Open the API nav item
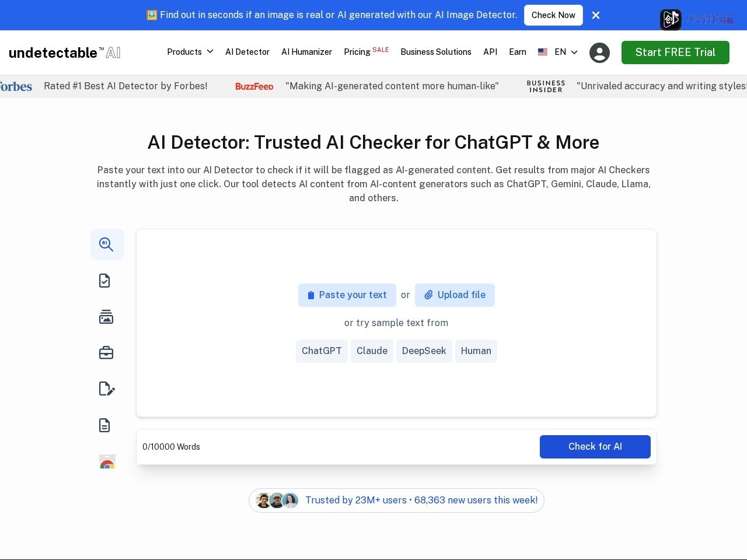This screenshot has height=560, width=747. 490,52
